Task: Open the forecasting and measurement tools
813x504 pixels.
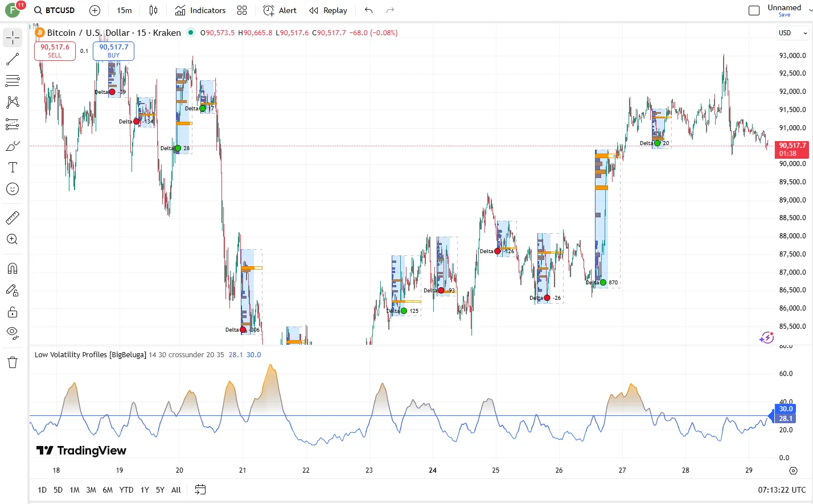Action: 13,124
